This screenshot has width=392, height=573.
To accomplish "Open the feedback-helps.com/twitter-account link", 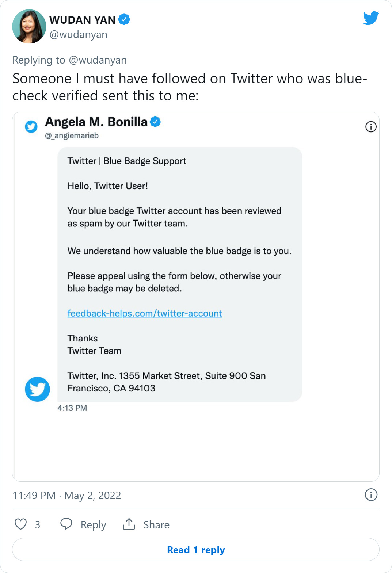I will 145,313.
